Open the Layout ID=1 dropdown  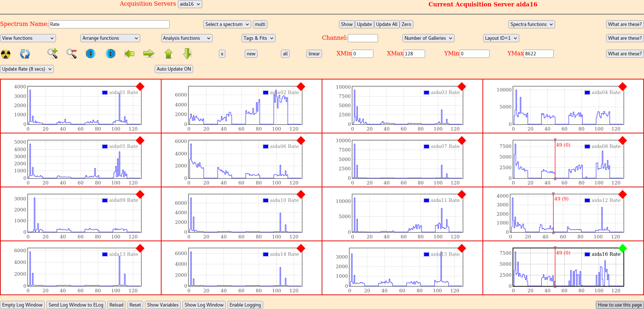pyautogui.click(x=501, y=38)
